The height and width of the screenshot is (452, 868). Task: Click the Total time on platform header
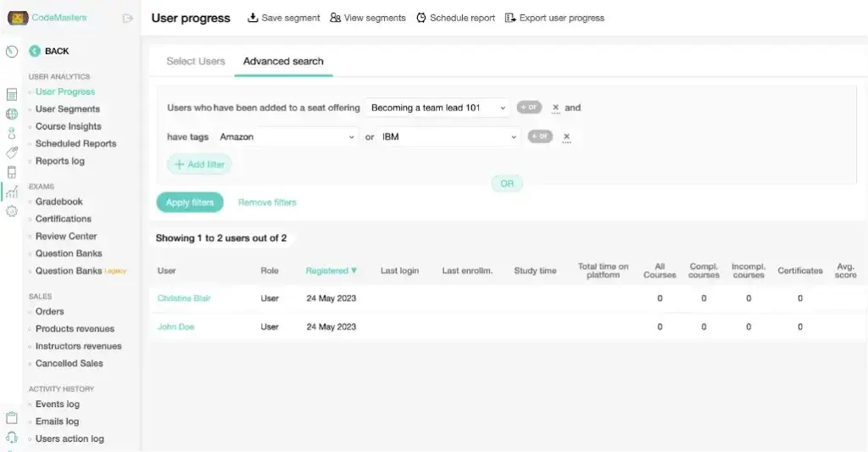click(604, 271)
